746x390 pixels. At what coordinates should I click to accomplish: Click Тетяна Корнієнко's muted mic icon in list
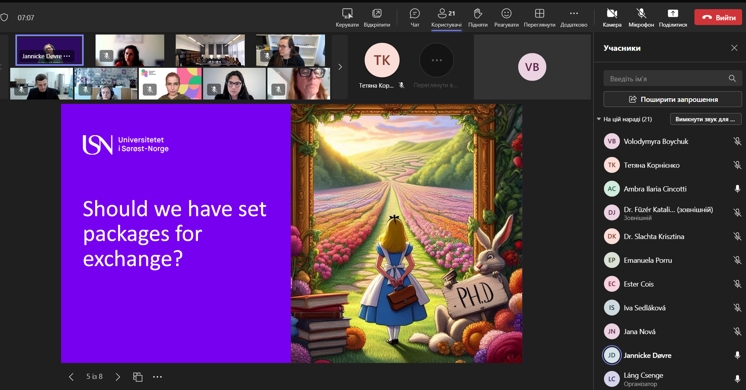[737, 165]
